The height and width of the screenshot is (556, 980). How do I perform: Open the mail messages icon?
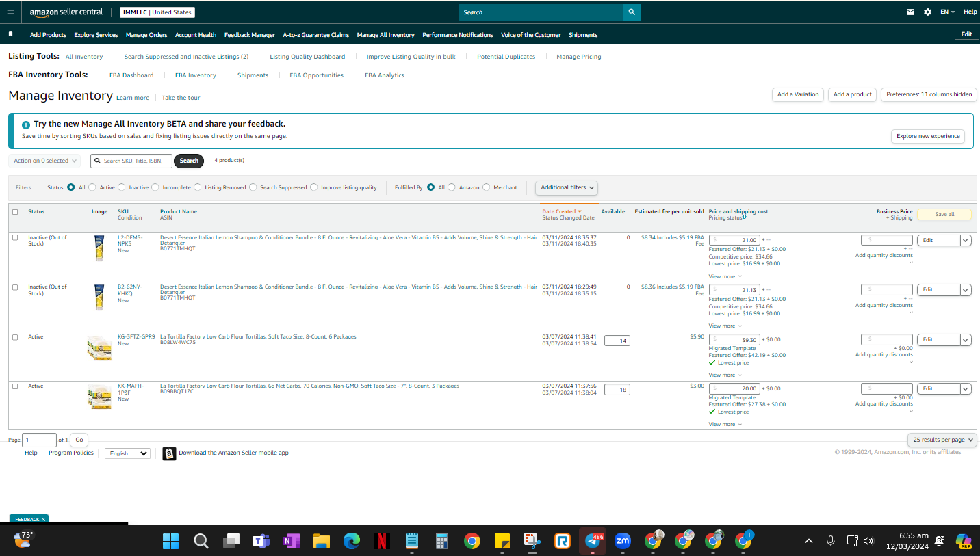[911, 12]
